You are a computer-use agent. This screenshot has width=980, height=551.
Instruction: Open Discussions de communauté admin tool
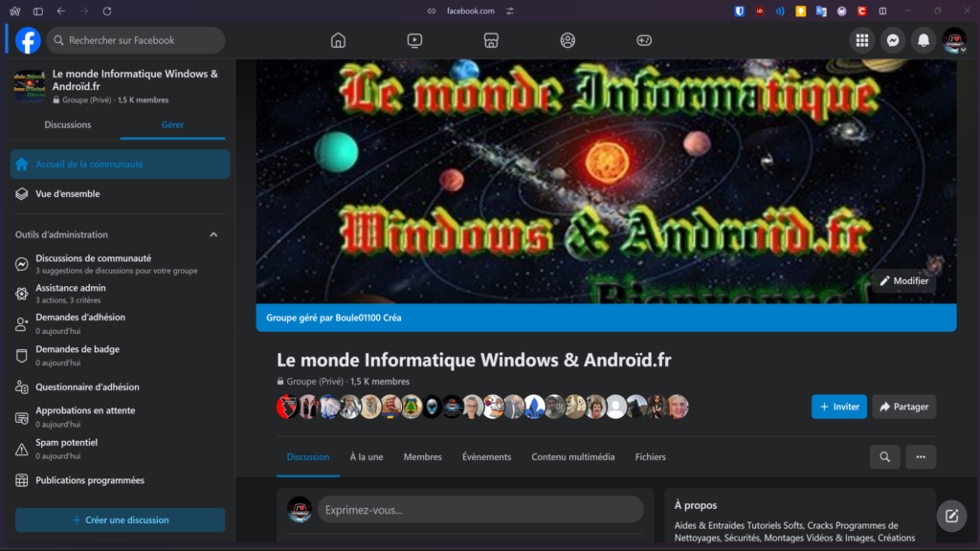pyautogui.click(x=120, y=264)
